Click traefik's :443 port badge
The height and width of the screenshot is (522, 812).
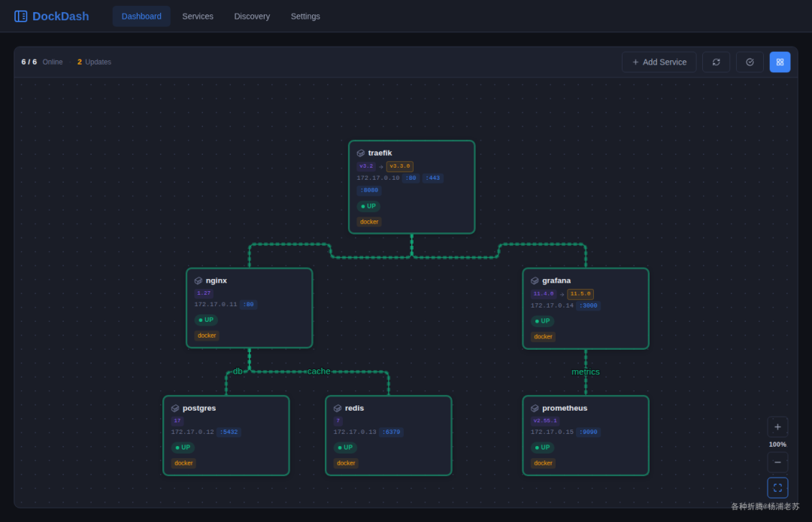coord(433,178)
